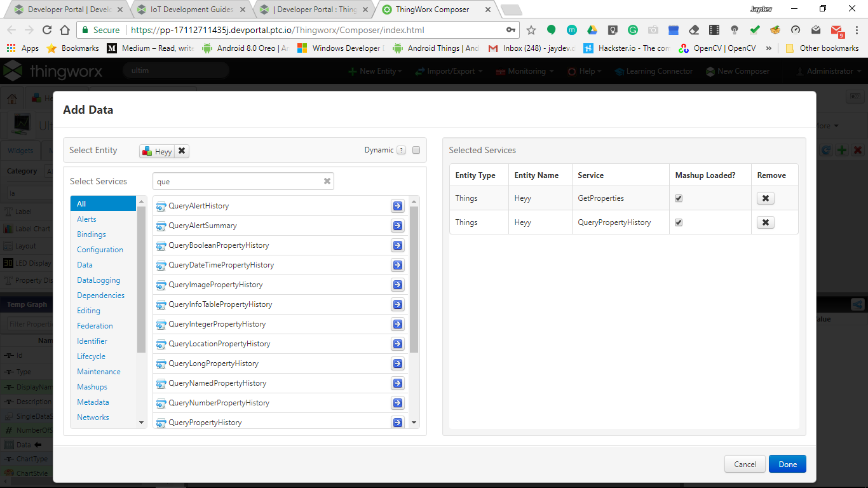Viewport: 868px width, 488px height.
Task: Clear the 'que' service search with the X icon
Action: pyautogui.click(x=327, y=181)
